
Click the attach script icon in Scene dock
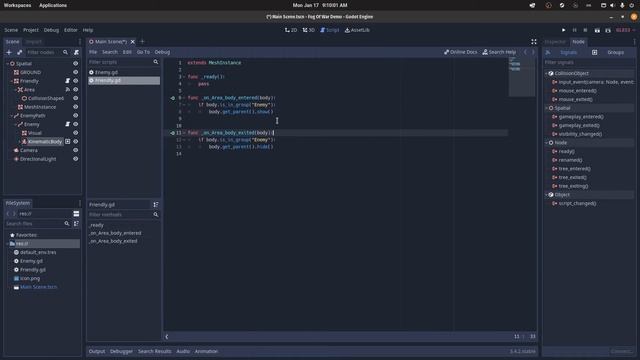76,52
